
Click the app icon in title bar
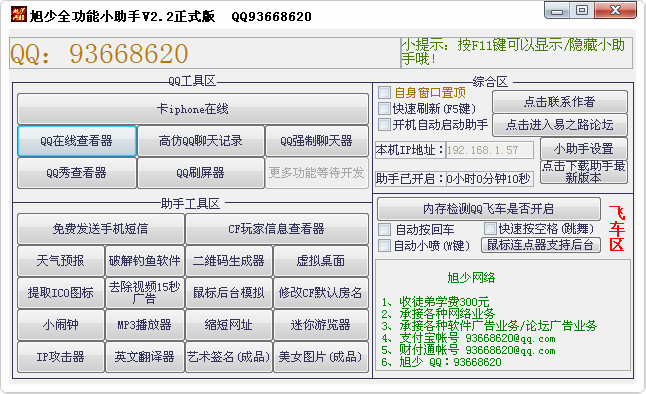tap(19, 14)
